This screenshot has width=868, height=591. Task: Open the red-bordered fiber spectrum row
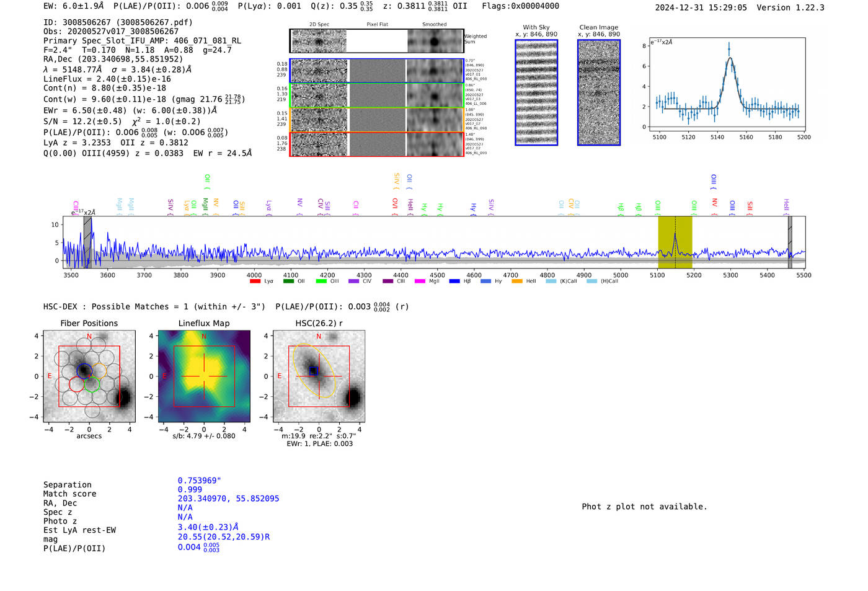[x=377, y=144]
